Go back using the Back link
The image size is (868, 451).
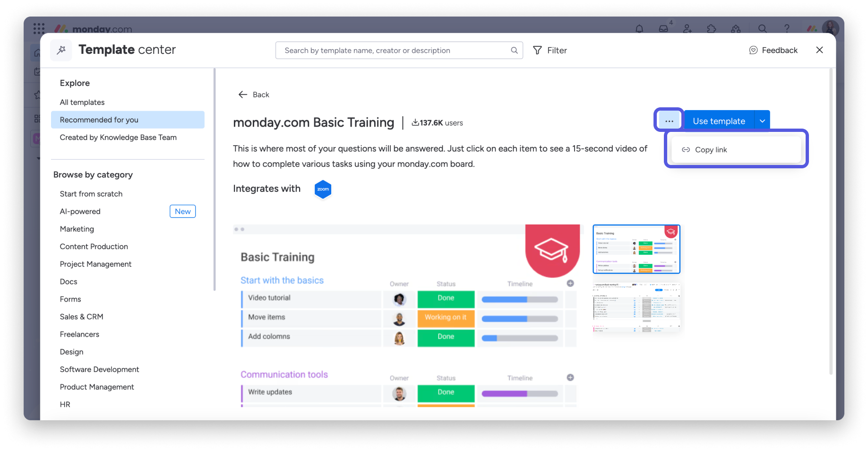(254, 95)
